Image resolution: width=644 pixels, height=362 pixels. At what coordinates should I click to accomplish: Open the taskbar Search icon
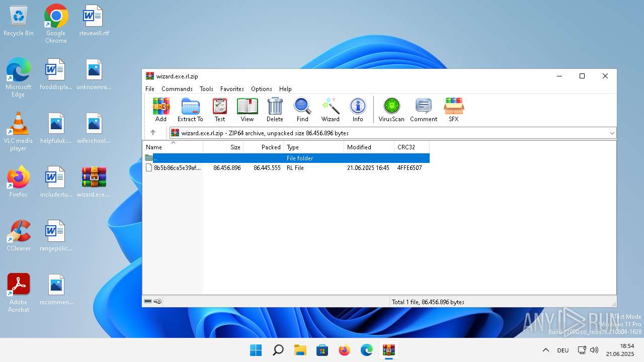tap(278, 350)
